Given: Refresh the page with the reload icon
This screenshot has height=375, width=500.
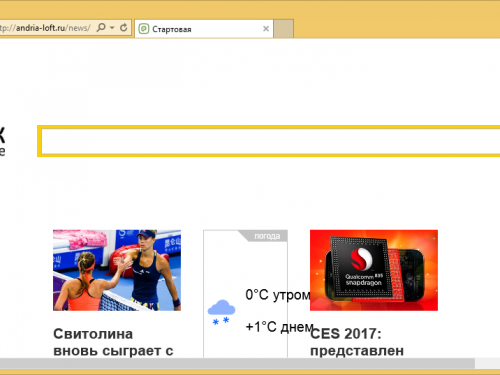Looking at the screenshot, I should tap(124, 28).
